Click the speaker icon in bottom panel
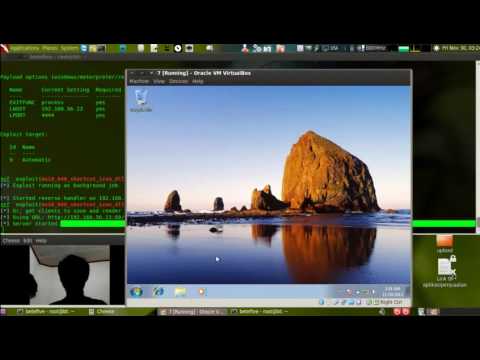The width and height of the screenshot is (480, 360). [x=382, y=312]
